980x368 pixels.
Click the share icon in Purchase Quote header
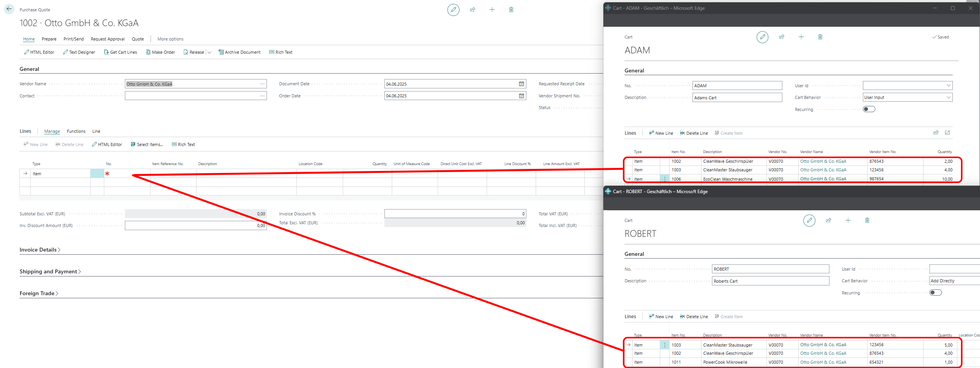pos(473,10)
